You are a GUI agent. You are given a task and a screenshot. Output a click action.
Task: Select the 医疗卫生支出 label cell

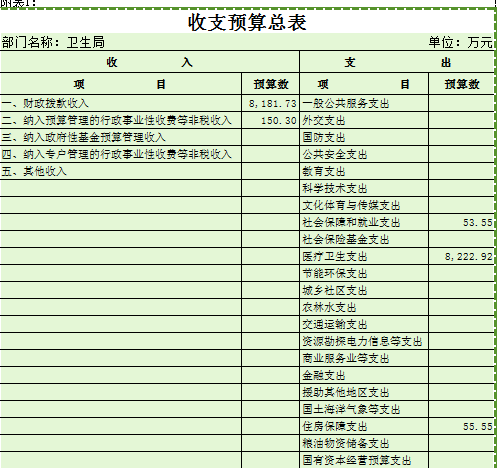[364, 256]
